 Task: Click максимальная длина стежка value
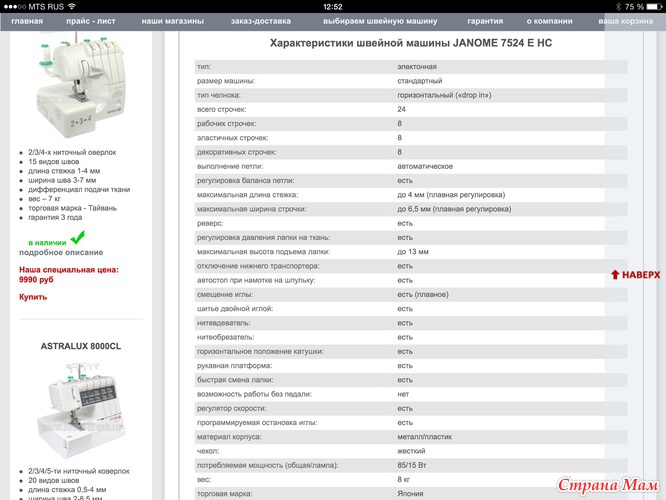pos(451,195)
